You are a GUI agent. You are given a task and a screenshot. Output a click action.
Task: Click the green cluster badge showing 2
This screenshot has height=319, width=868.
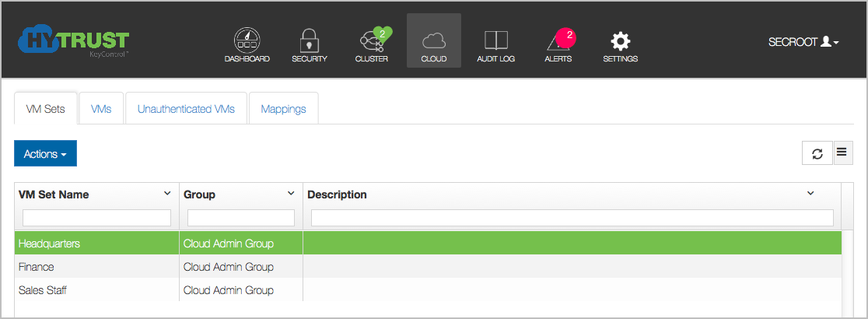click(x=382, y=34)
